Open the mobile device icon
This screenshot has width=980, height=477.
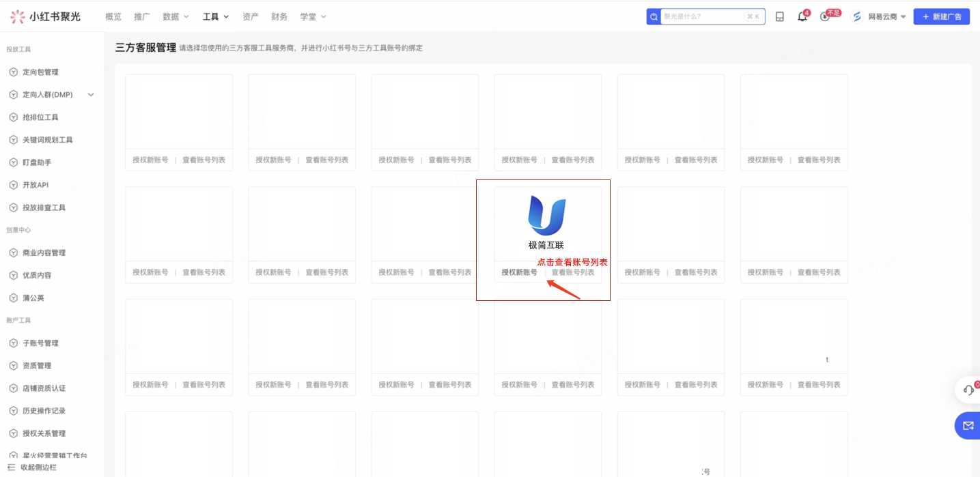click(780, 16)
